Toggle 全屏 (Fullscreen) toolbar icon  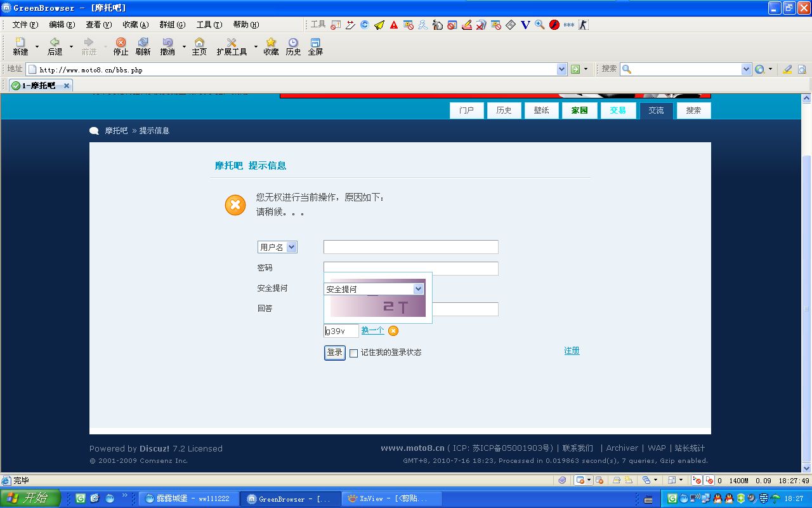[315, 46]
